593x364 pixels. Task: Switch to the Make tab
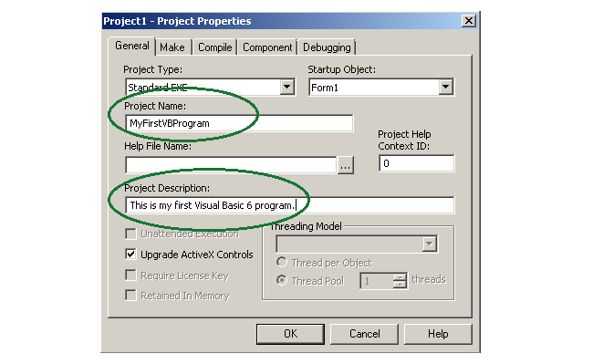pos(172,47)
